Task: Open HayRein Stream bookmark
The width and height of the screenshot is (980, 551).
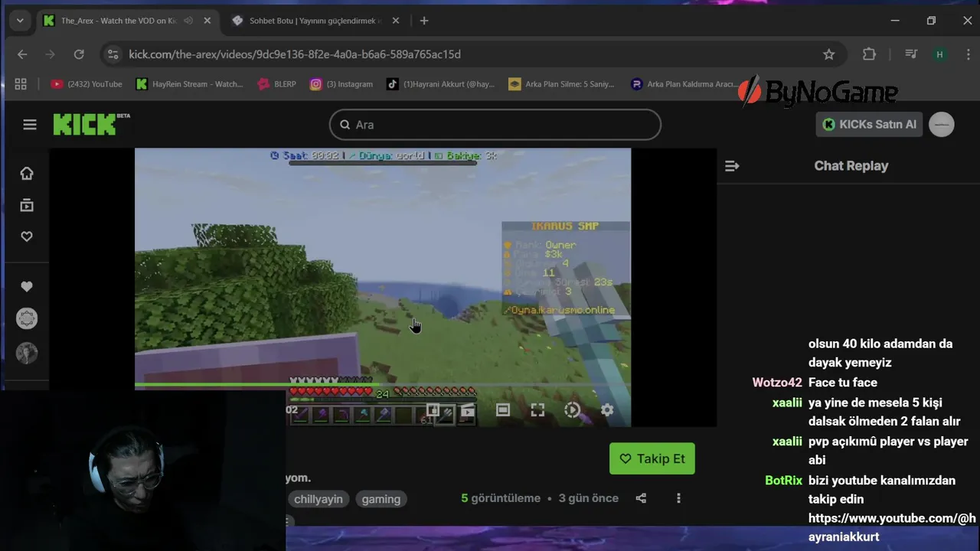Action: [190, 84]
